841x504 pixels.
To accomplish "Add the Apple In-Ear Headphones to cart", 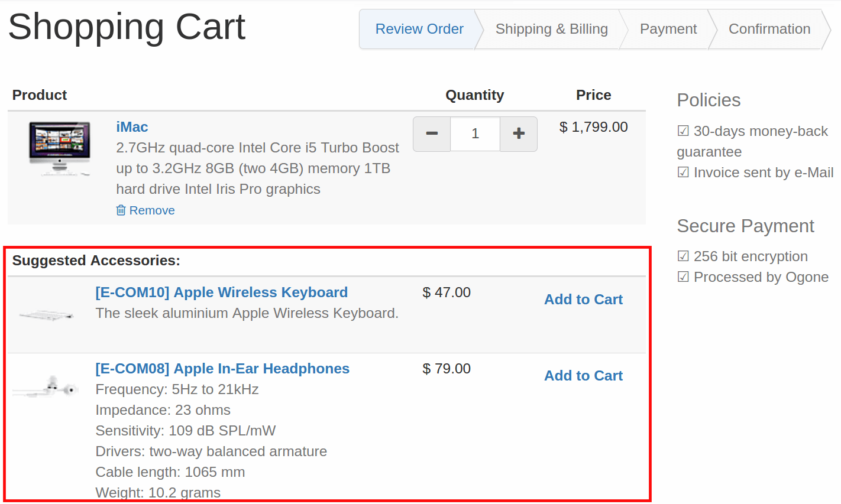I will tap(583, 376).
